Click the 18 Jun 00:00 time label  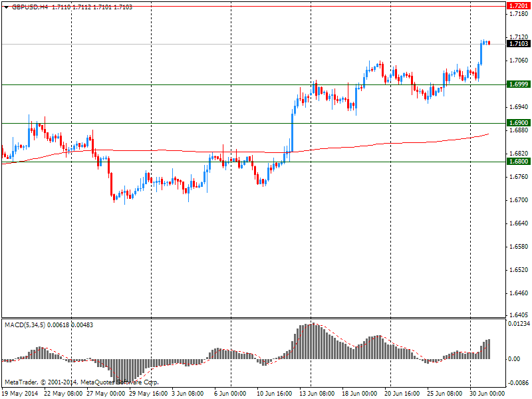[x=359, y=394]
